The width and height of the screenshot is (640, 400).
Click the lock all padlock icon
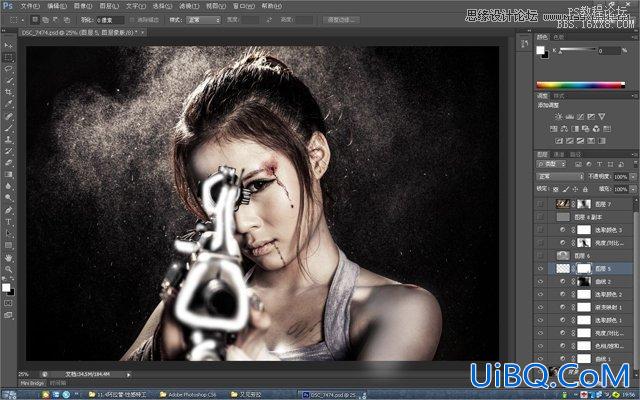[x=585, y=189]
